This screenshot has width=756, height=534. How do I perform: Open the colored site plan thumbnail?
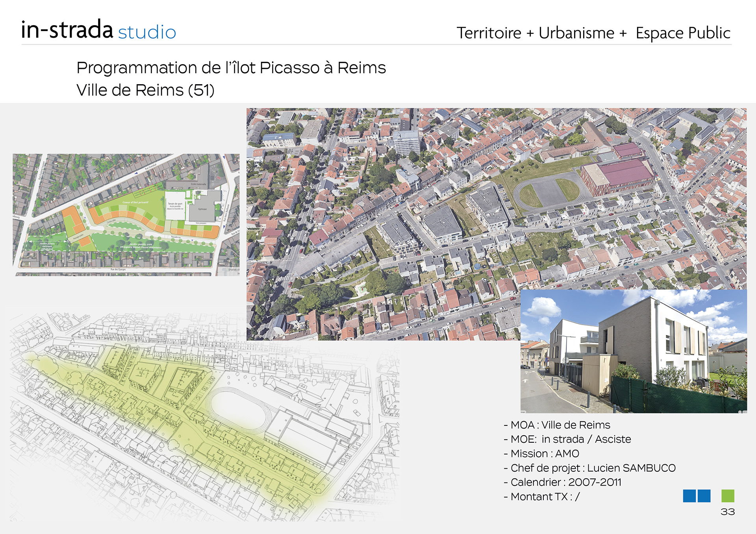[x=126, y=214]
